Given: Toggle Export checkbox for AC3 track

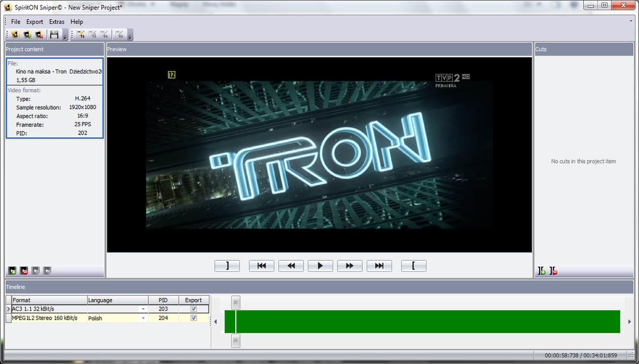Looking at the screenshot, I should coord(193,309).
